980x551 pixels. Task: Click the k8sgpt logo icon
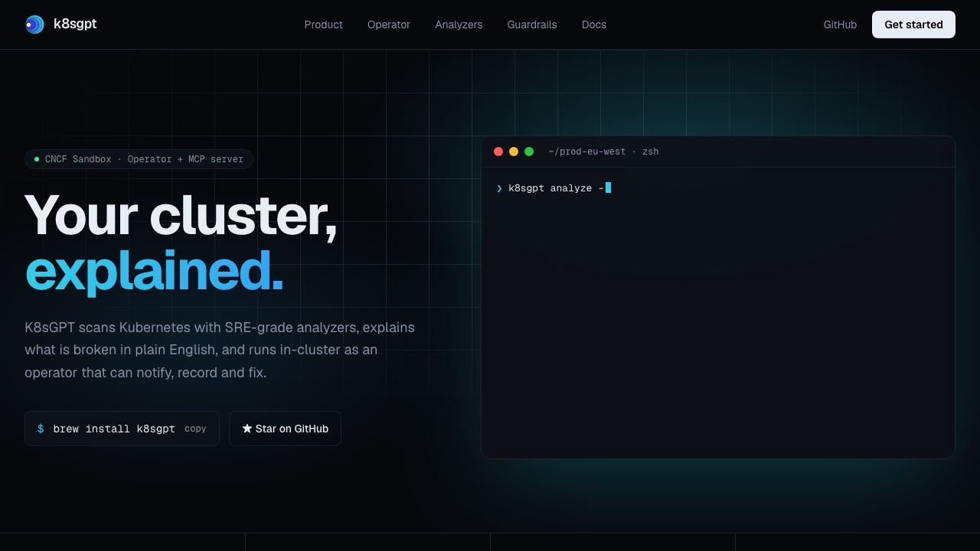[x=34, y=24]
